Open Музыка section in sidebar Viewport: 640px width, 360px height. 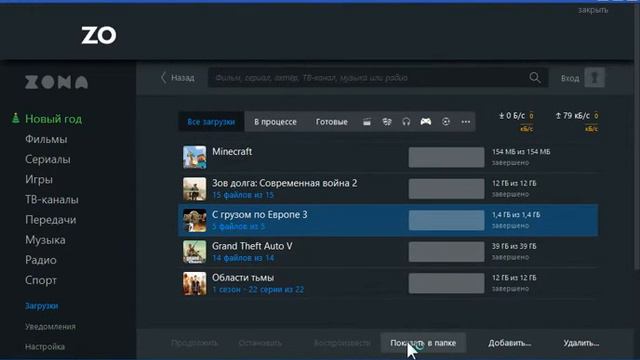tap(45, 240)
